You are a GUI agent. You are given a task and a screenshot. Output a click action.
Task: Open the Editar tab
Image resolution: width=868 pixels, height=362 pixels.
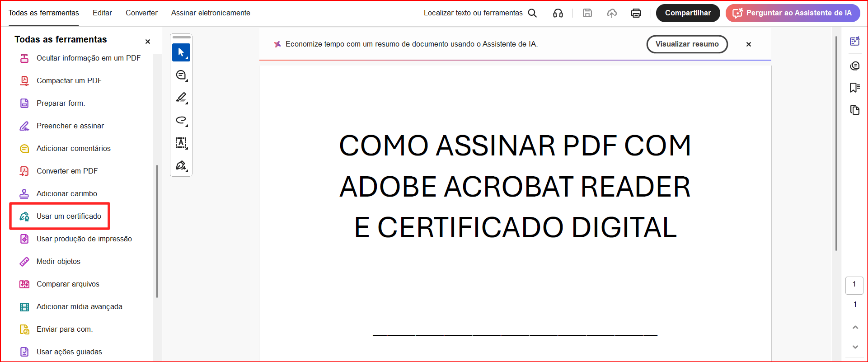(102, 13)
